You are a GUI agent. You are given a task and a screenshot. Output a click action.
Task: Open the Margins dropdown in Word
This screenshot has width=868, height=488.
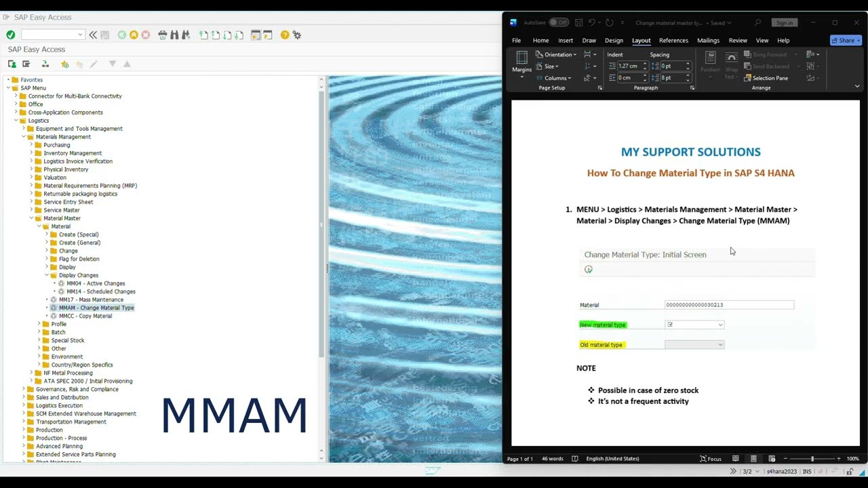point(521,65)
